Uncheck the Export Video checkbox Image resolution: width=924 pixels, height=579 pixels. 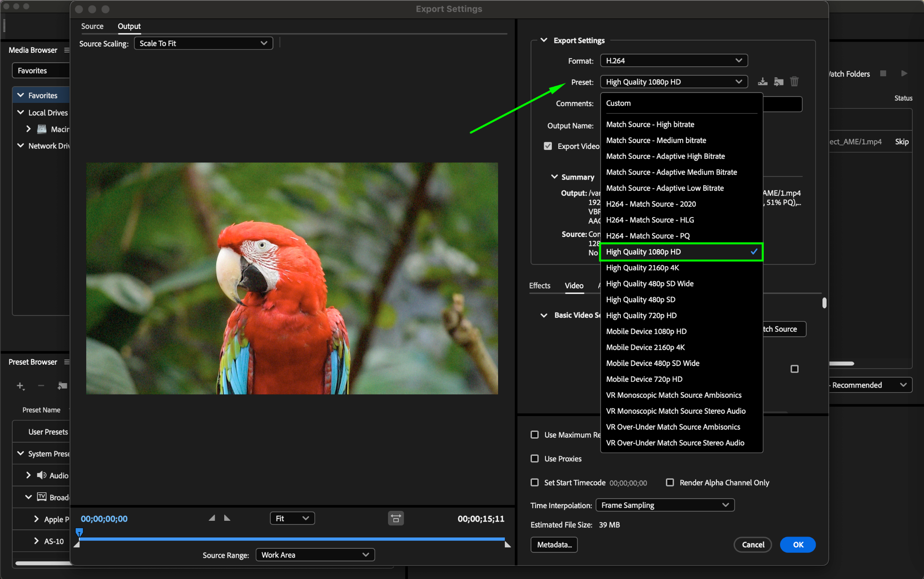click(x=548, y=146)
